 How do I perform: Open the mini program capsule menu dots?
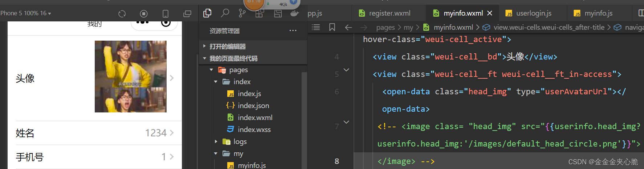click(142, 22)
